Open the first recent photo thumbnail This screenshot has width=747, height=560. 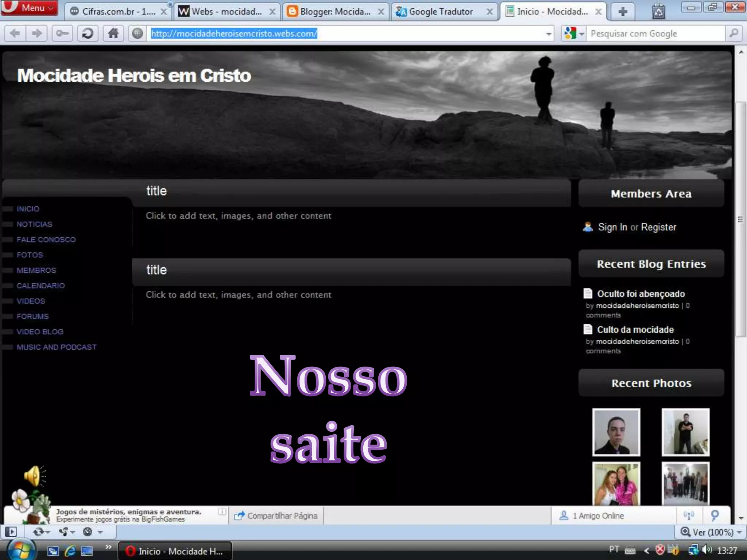[616, 432]
